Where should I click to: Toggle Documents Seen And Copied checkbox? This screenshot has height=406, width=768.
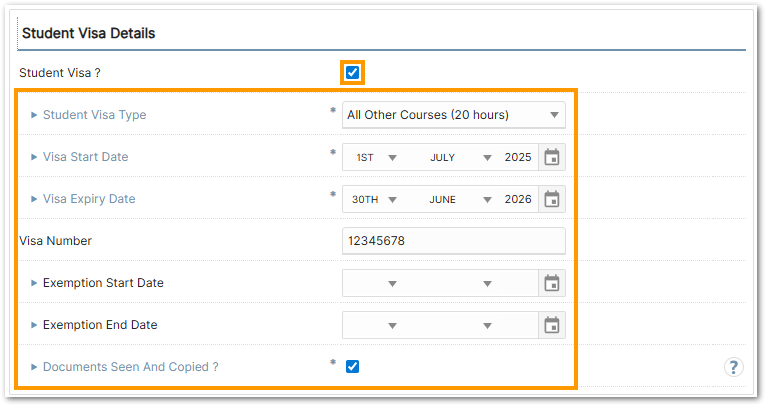point(352,367)
